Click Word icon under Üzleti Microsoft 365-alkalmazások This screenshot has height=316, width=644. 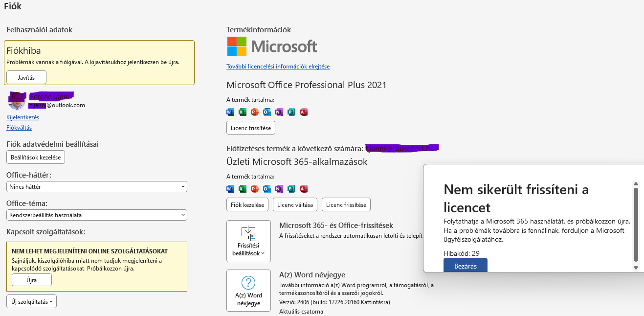(x=230, y=189)
